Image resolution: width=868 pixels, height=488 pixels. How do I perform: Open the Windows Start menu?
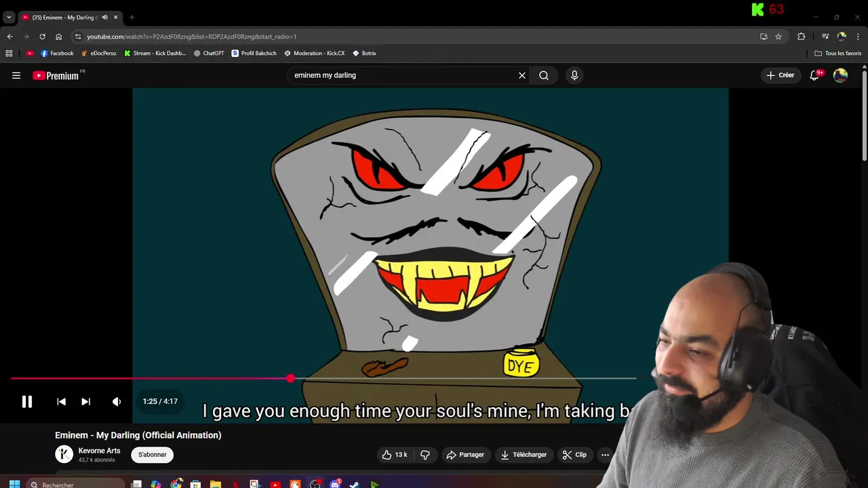tap(14, 484)
